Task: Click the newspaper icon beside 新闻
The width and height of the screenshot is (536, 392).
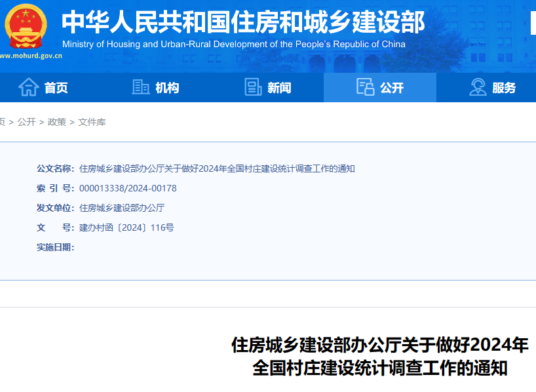Action: tap(254, 87)
